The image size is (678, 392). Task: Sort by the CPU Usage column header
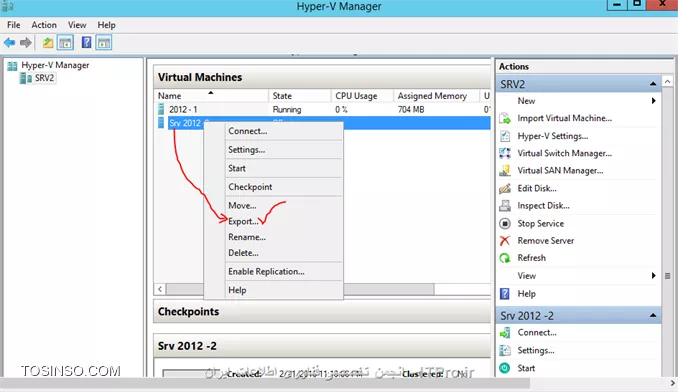[x=362, y=96]
